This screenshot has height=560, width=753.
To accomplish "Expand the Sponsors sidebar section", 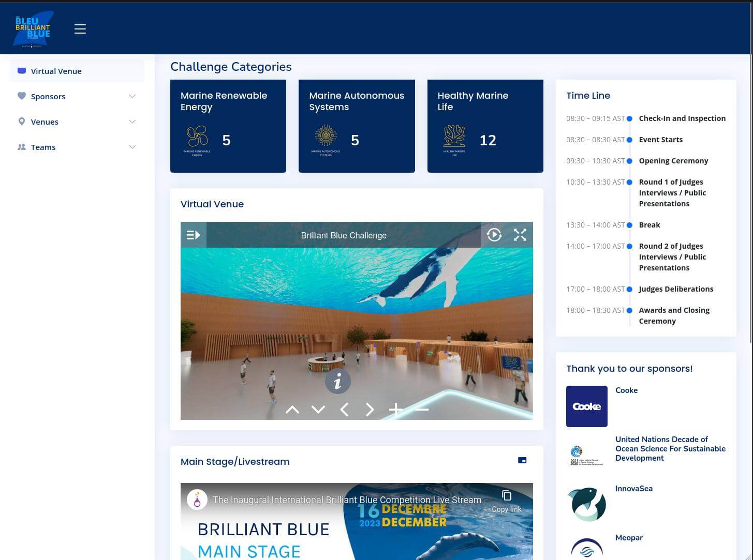I will [77, 96].
